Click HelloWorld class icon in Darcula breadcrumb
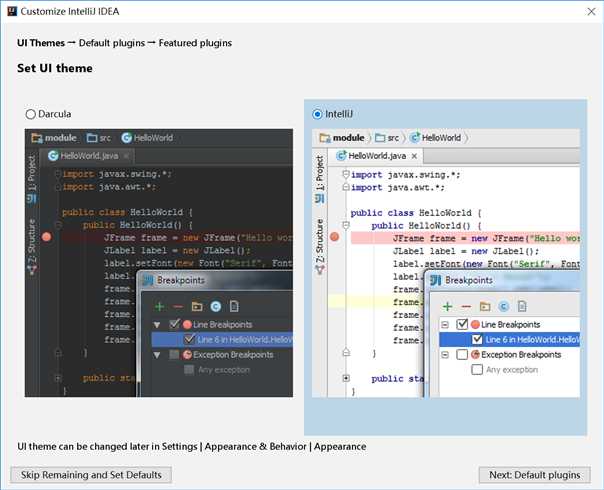The width and height of the screenshot is (604, 490). pos(127,138)
